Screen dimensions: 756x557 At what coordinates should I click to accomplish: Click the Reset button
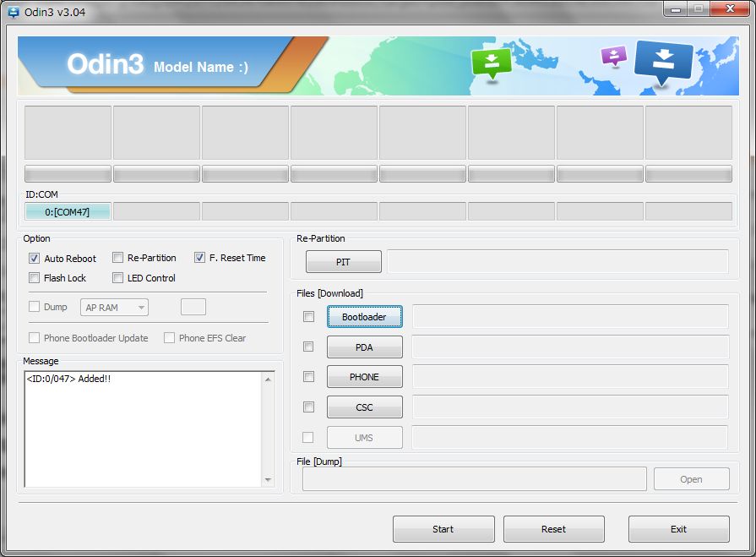coord(554,529)
